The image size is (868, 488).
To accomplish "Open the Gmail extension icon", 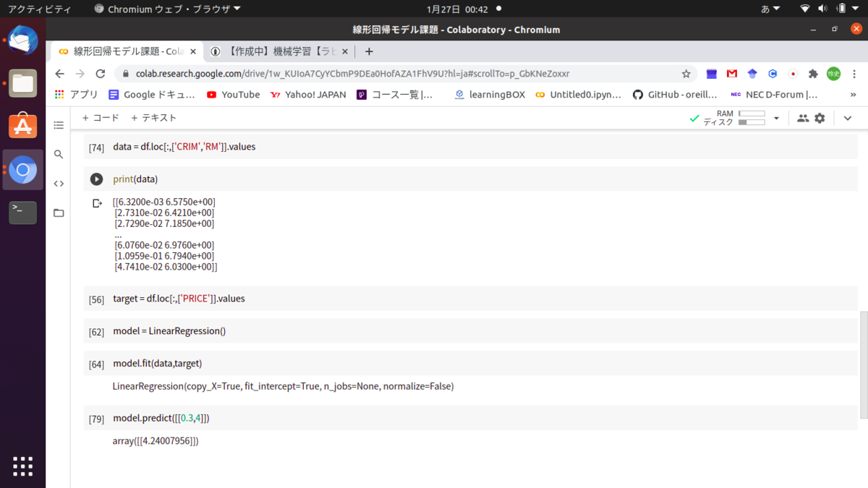I will (732, 74).
